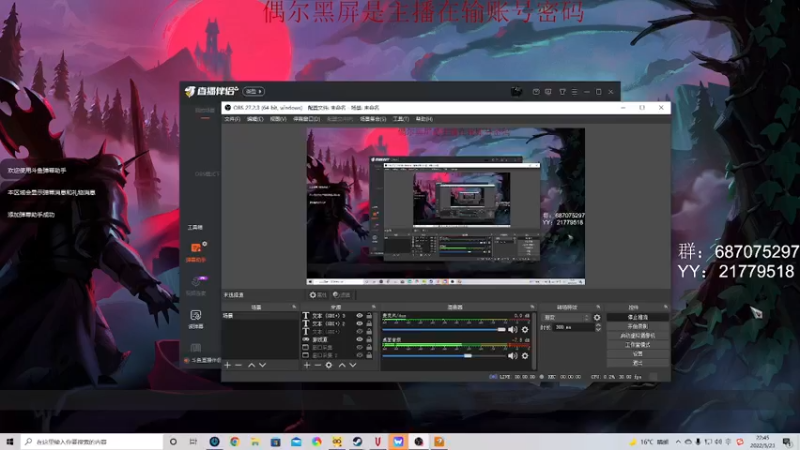
Task: Click the 设置 settings button in controls
Action: tap(638, 354)
